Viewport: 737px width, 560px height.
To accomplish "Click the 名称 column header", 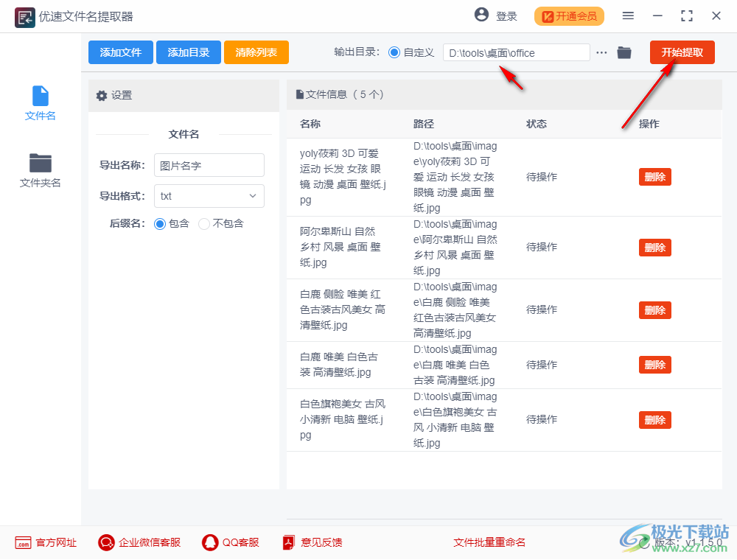I will (310, 124).
